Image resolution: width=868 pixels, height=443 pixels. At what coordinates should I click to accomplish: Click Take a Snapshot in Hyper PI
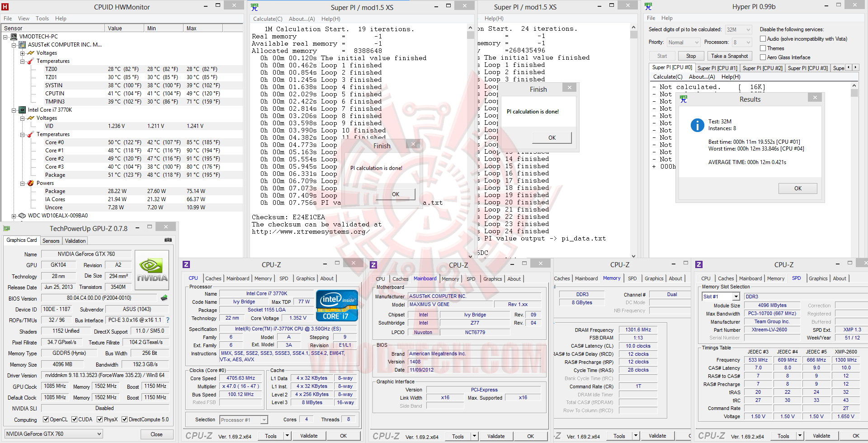[729, 56]
